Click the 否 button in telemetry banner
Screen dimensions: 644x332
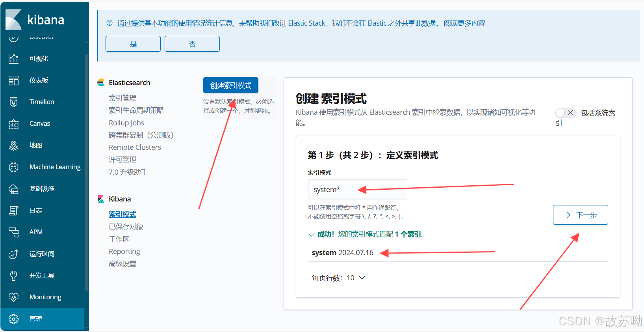coord(192,44)
